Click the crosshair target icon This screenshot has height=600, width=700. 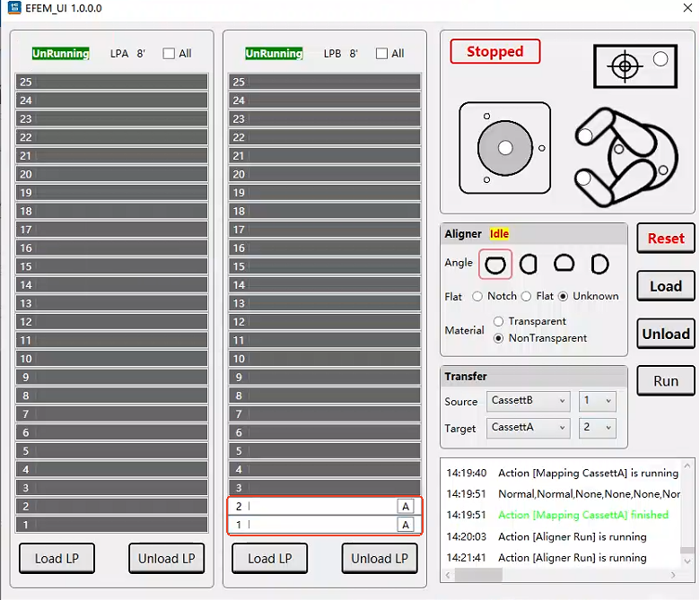tap(626, 65)
